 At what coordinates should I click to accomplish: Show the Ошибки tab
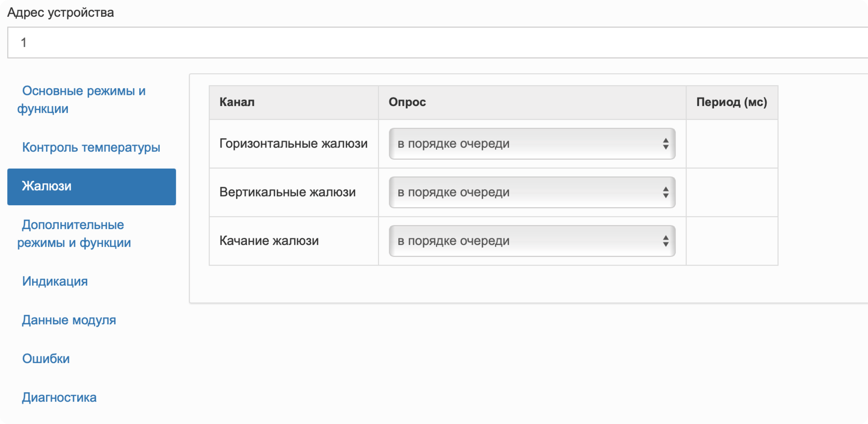tap(46, 359)
